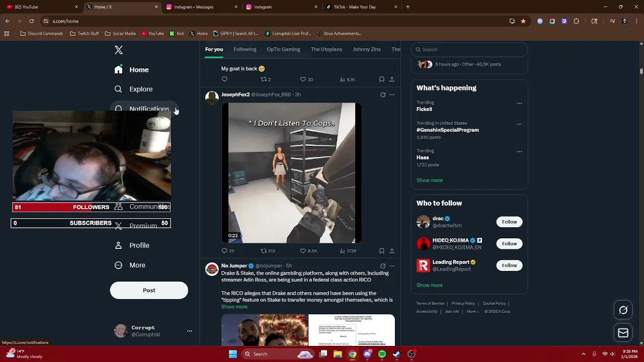Screen dimensions: 644x362
Task: Share the 'My goat is back' post
Action: coord(392,79)
